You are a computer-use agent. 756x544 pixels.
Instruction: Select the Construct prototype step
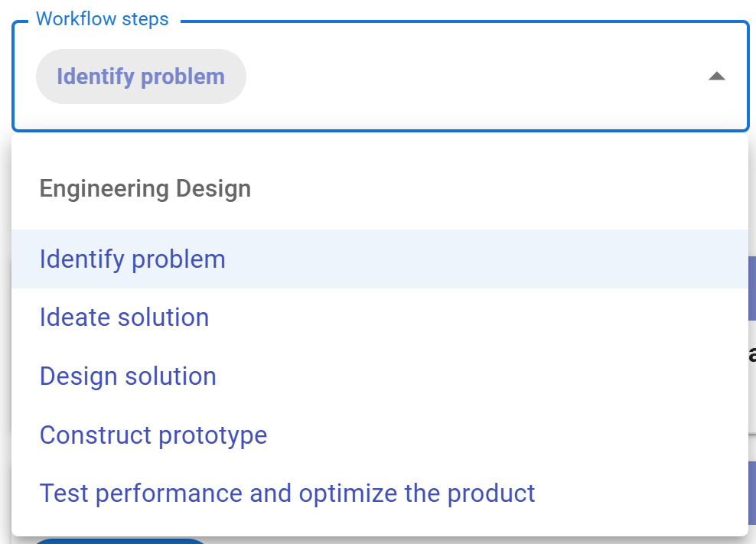153,435
